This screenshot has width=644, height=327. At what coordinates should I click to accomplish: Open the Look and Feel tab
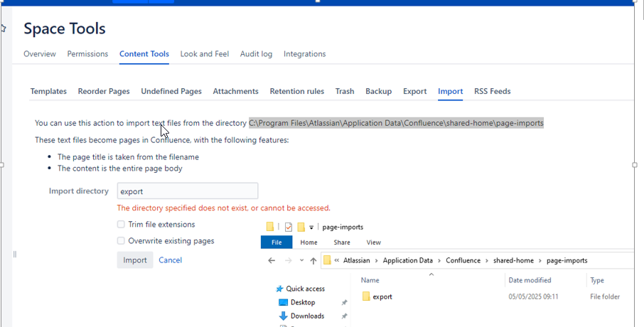pyautogui.click(x=205, y=54)
